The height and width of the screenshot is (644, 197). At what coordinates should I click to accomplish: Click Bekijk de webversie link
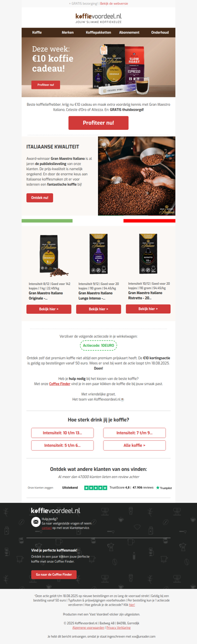coord(114,3)
